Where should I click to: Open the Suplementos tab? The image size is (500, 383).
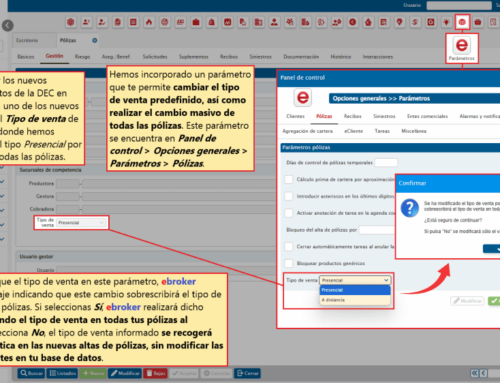tap(194, 57)
